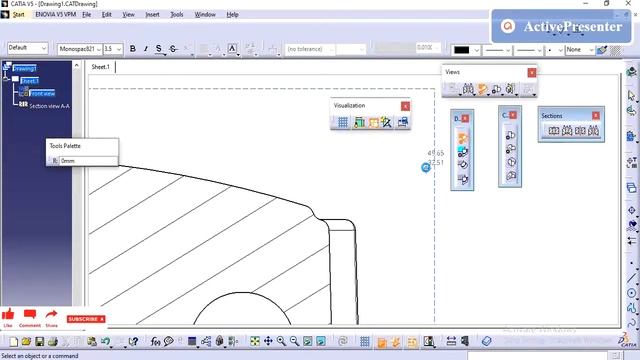Click the Clipping View icon in C. toolbar
Screen dimensions: 640x360
click(x=510, y=135)
